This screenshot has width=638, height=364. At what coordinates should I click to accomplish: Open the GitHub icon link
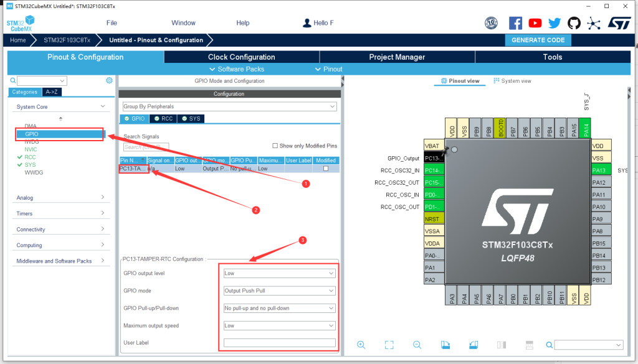[574, 23]
